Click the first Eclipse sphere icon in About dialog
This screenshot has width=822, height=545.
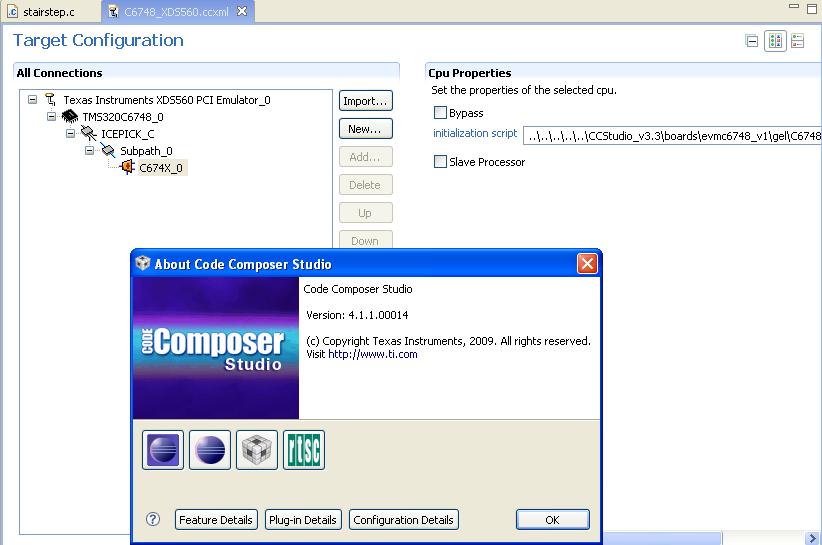(163, 450)
